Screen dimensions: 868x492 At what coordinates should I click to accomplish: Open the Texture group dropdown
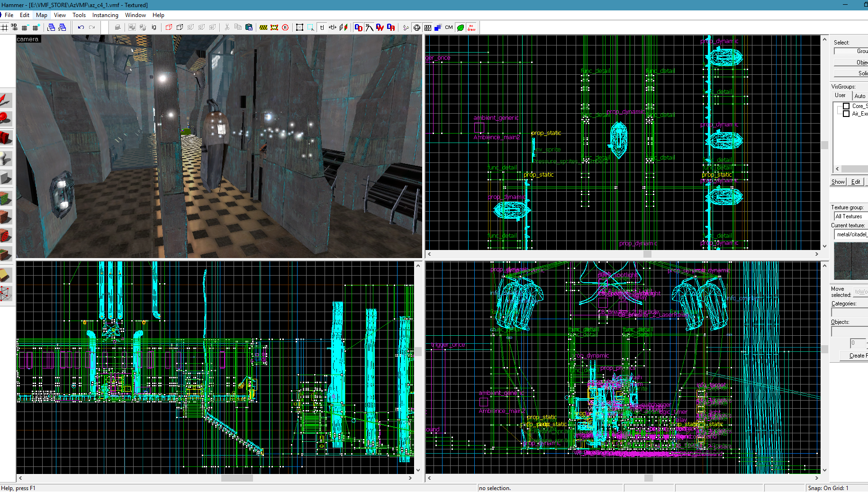(x=851, y=216)
